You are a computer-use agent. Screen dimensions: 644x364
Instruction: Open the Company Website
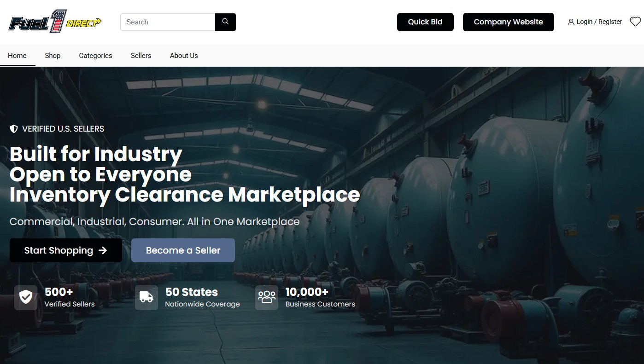tap(508, 22)
